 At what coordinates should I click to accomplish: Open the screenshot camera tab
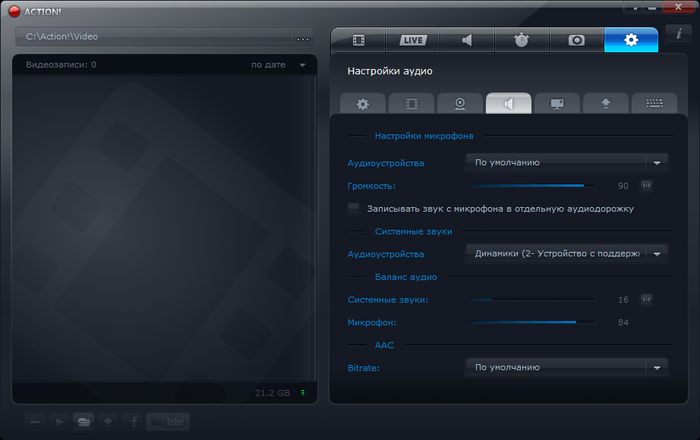coord(576,40)
